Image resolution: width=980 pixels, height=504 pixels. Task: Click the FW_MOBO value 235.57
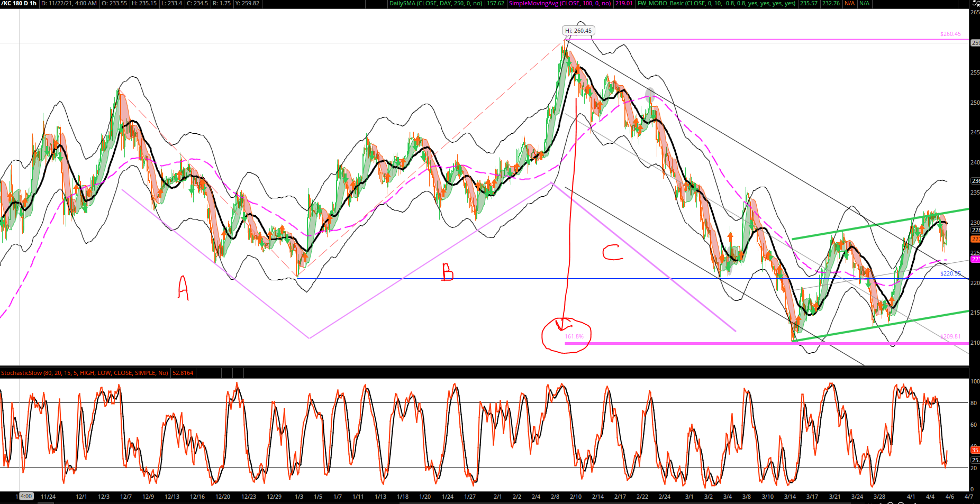click(x=809, y=3)
